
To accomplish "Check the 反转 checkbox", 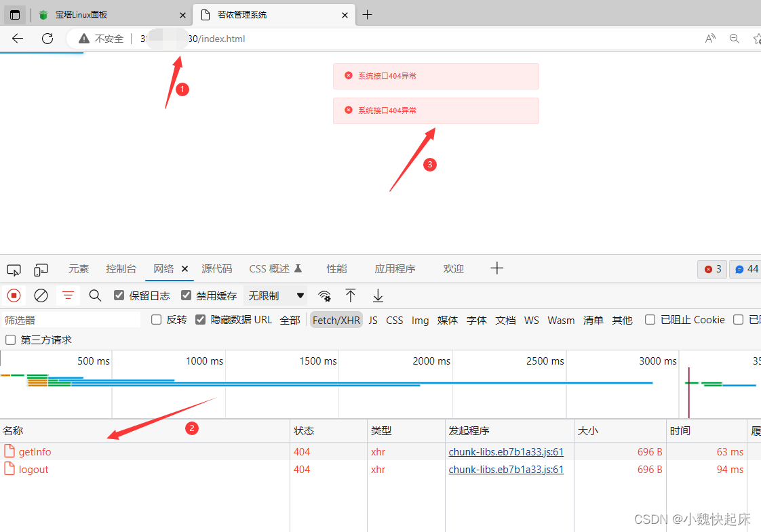I will [156, 320].
